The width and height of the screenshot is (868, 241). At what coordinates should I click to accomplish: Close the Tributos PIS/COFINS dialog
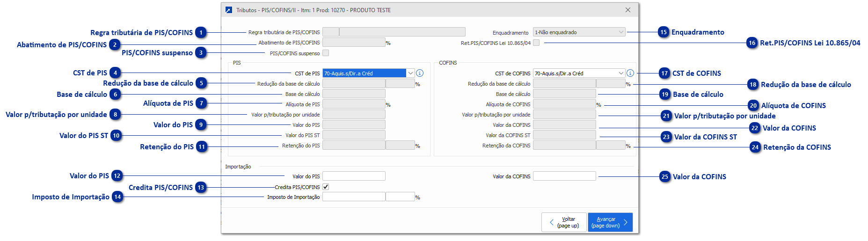coord(628,10)
